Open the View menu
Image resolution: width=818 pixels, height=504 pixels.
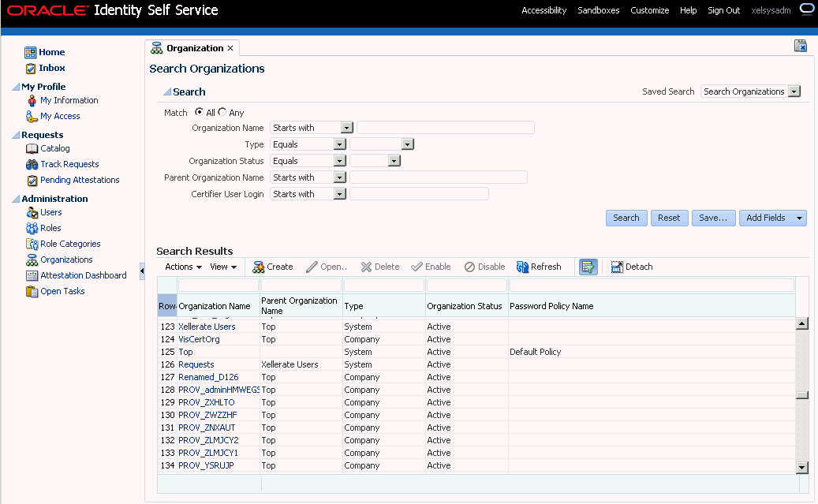pyautogui.click(x=223, y=267)
